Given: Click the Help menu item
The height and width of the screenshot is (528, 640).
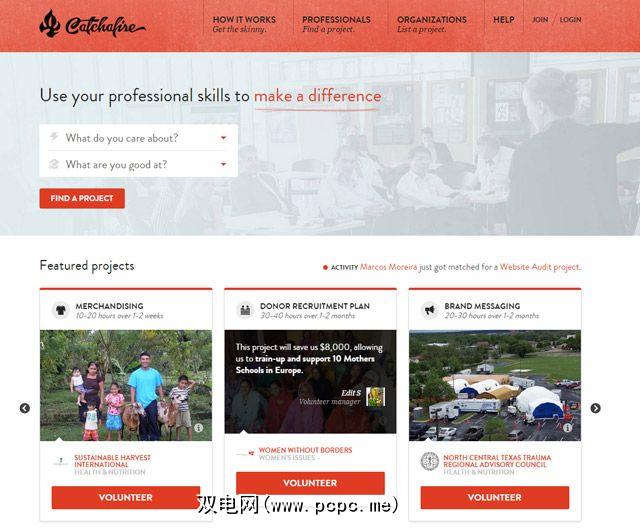Looking at the screenshot, I should [504, 20].
